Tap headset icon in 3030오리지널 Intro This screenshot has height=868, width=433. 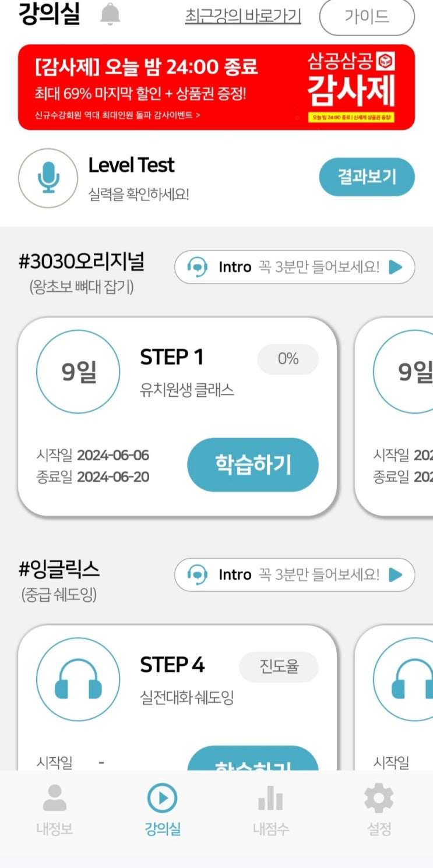[198, 267]
